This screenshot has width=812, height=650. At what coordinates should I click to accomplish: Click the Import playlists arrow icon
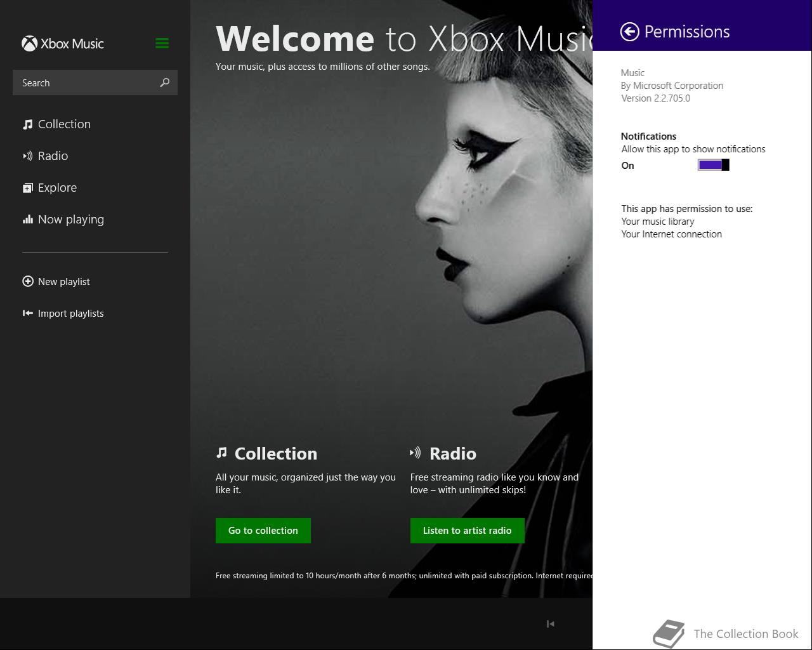coord(27,313)
